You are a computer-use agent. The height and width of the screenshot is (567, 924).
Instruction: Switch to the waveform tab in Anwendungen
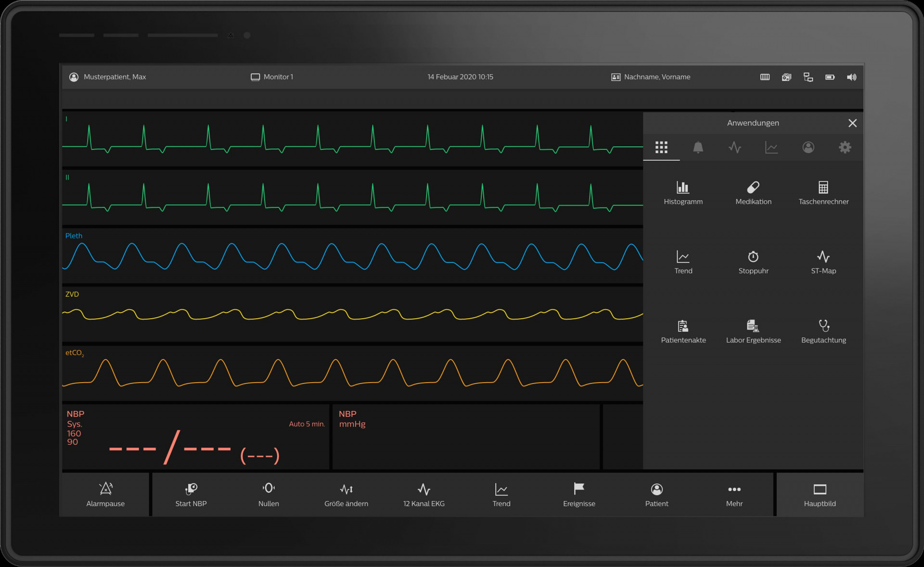[735, 148]
